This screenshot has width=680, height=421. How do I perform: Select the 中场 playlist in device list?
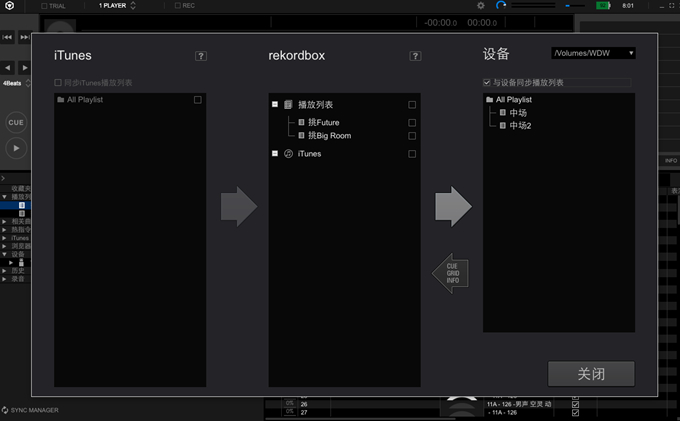pos(517,113)
